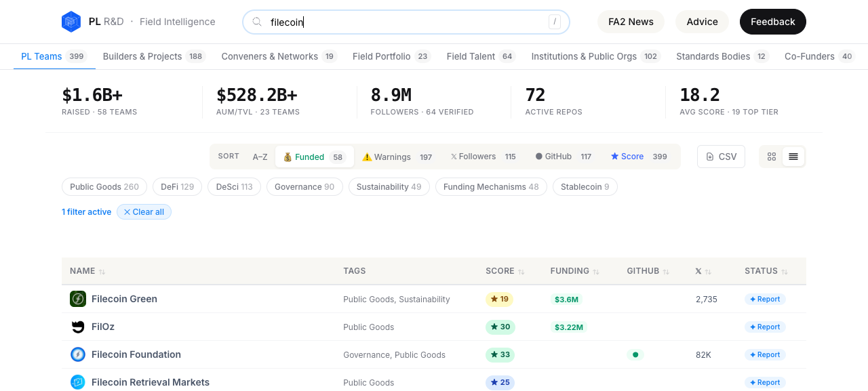Sort the table by the X column
The width and height of the screenshot is (868, 391).
coord(703,271)
